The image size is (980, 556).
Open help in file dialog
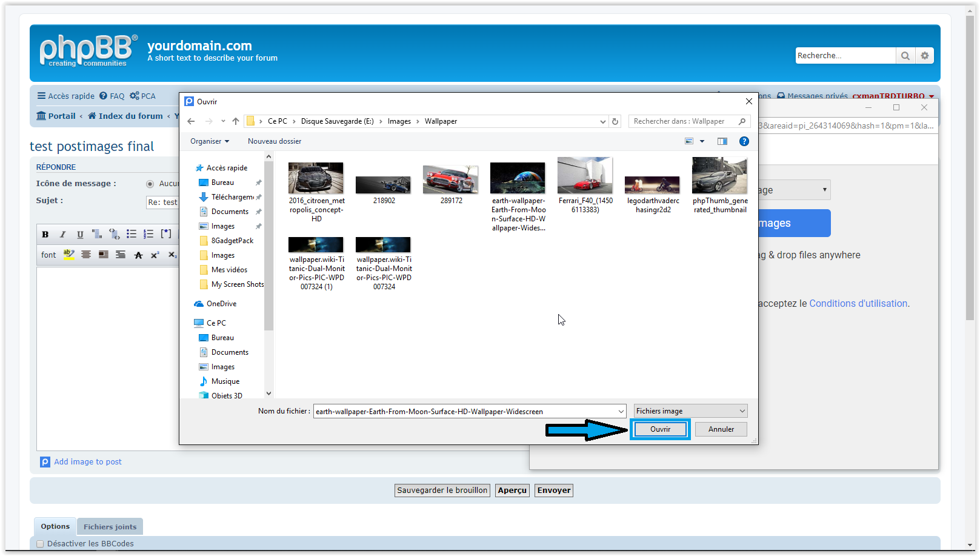click(744, 141)
